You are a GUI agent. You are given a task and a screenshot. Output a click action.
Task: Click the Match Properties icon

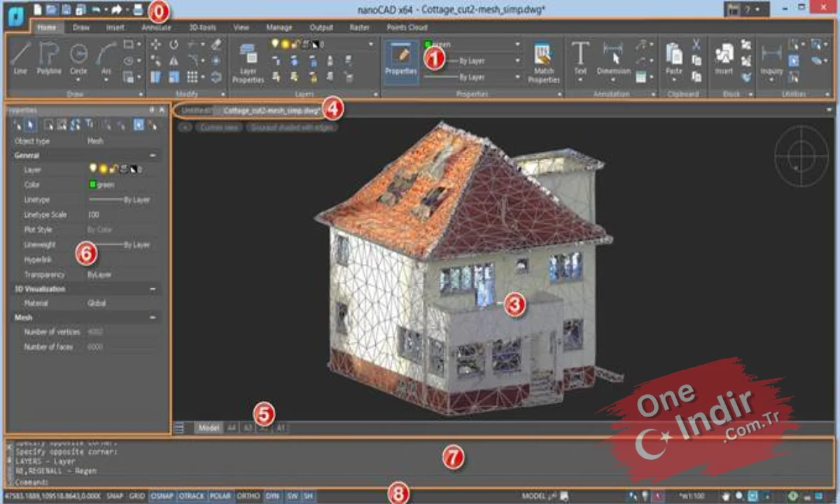pos(544,63)
